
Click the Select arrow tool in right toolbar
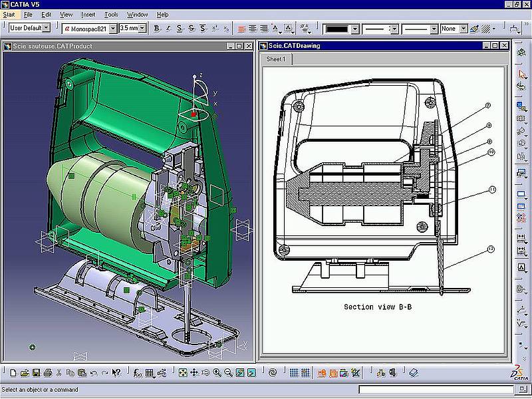521,74
